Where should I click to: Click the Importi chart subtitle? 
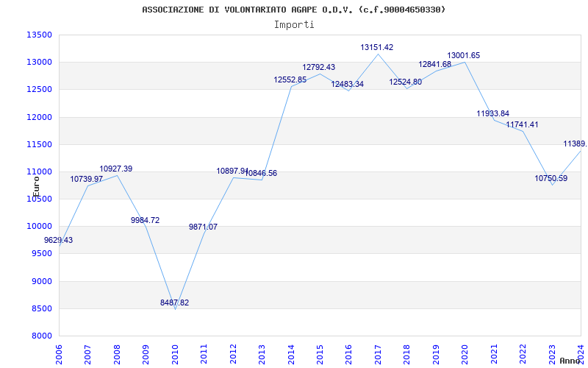tap(294, 25)
